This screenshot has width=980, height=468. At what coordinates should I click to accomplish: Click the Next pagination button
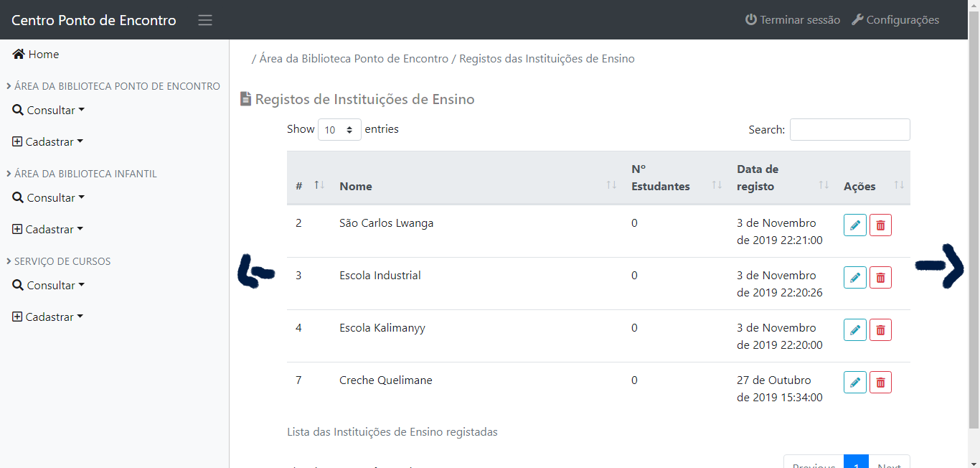pos(889,464)
